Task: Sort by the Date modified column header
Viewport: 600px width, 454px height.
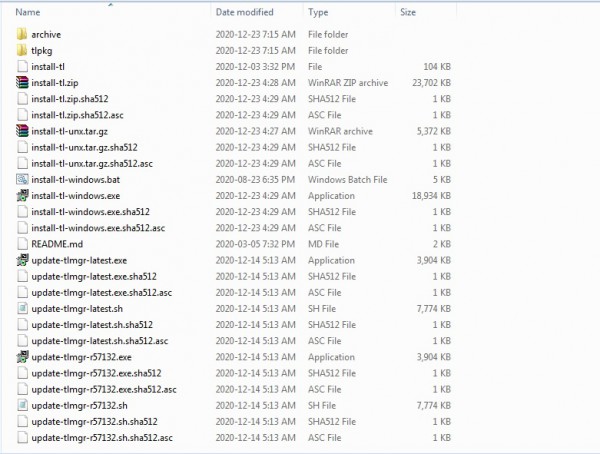Action: click(244, 13)
